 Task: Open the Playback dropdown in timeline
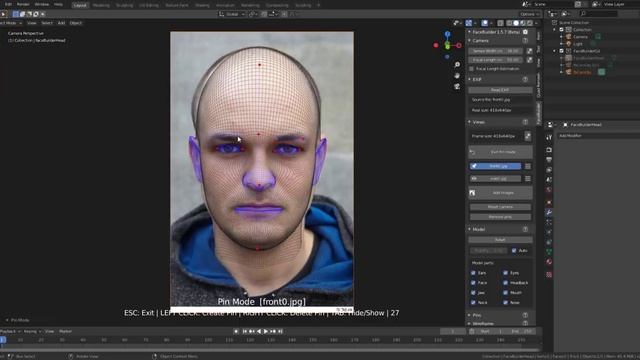pos(10,331)
